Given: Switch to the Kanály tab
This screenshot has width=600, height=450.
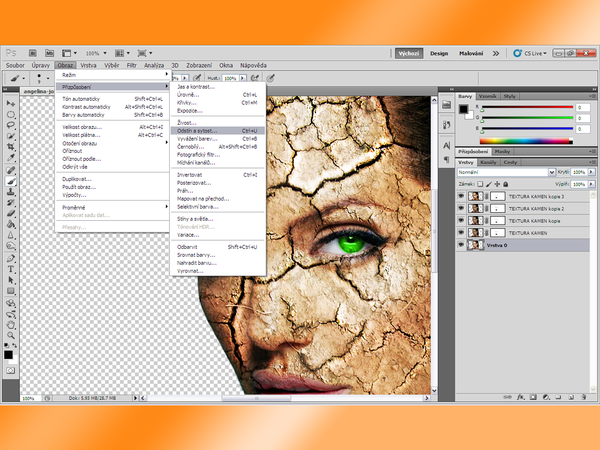Looking at the screenshot, I should (x=489, y=162).
